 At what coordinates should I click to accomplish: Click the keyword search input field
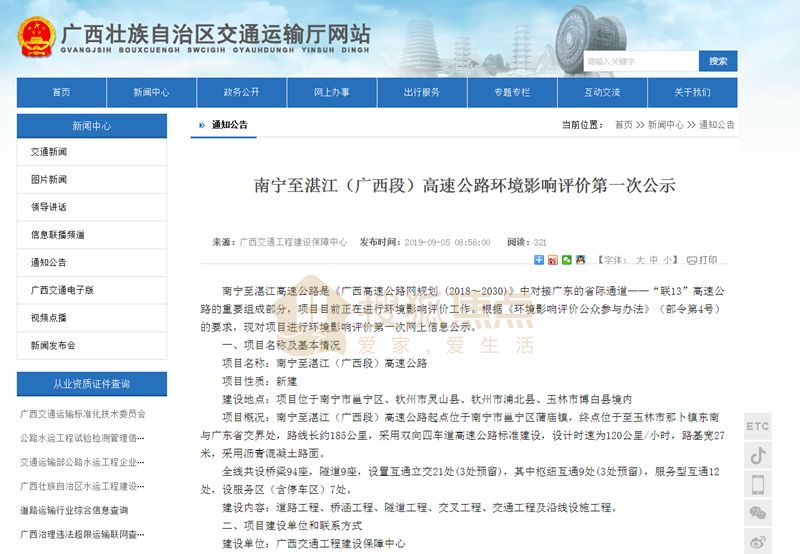tap(640, 61)
